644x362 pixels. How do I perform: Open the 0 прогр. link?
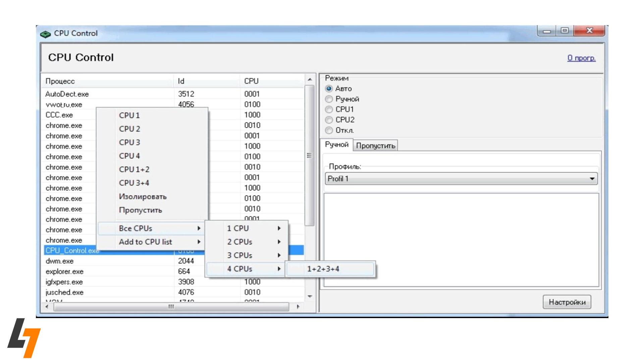(581, 57)
